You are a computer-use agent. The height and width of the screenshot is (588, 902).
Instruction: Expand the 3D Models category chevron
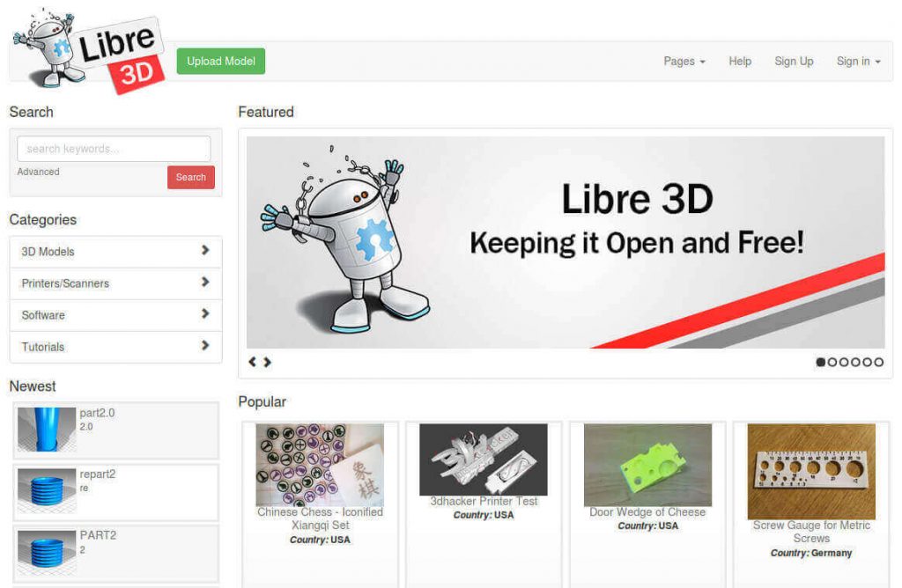pyautogui.click(x=204, y=250)
